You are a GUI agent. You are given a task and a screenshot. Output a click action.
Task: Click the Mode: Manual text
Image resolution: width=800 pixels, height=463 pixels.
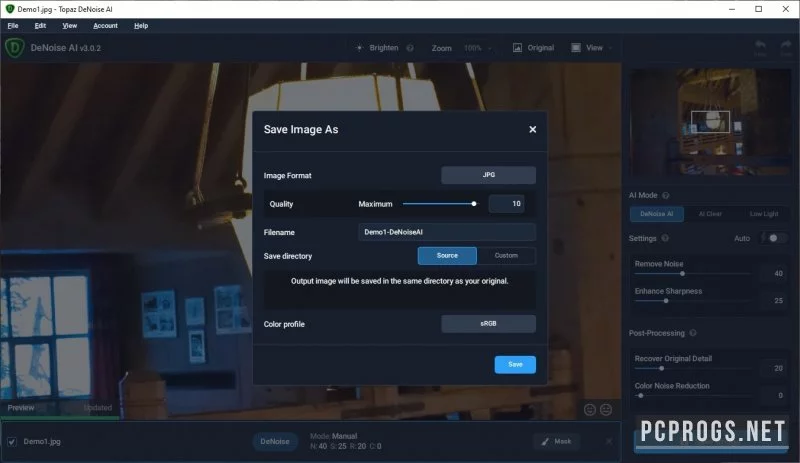tap(333, 436)
